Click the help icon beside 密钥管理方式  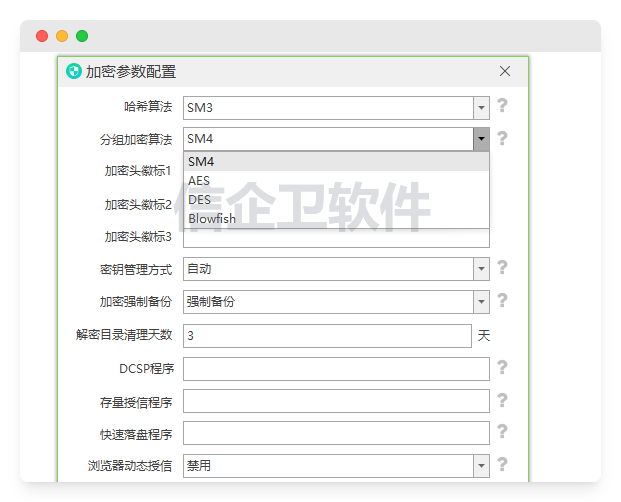[502, 268]
